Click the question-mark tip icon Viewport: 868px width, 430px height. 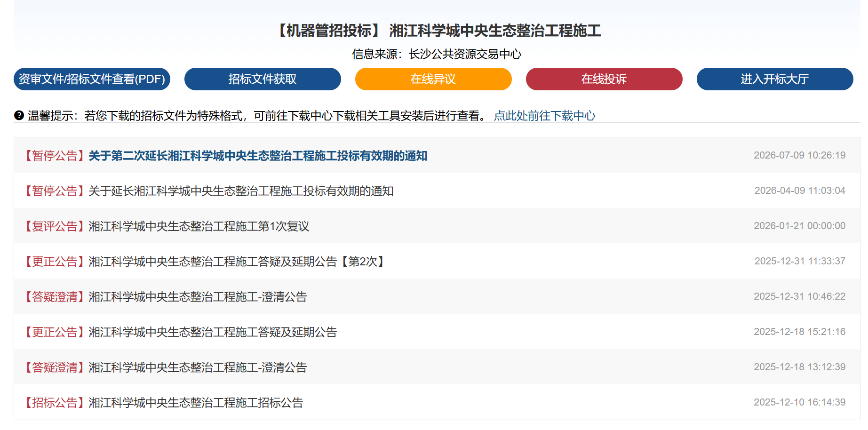[19, 115]
